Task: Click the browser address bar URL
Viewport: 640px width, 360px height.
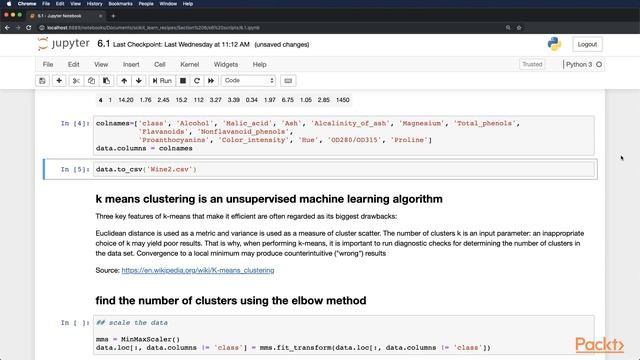Action: tap(153, 28)
